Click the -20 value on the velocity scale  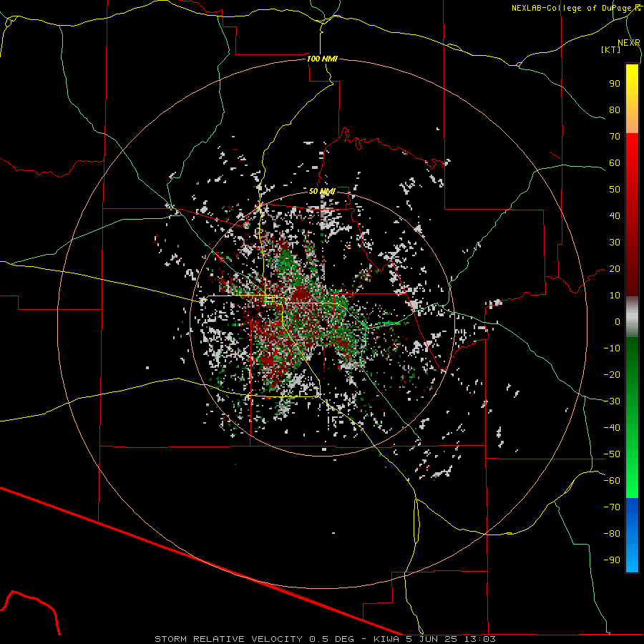pos(612,375)
